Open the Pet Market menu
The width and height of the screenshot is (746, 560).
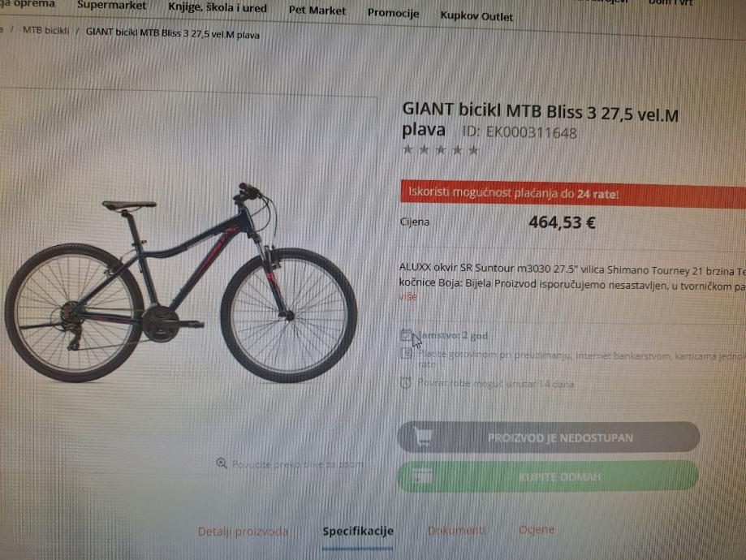pyautogui.click(x=317, y=10)
